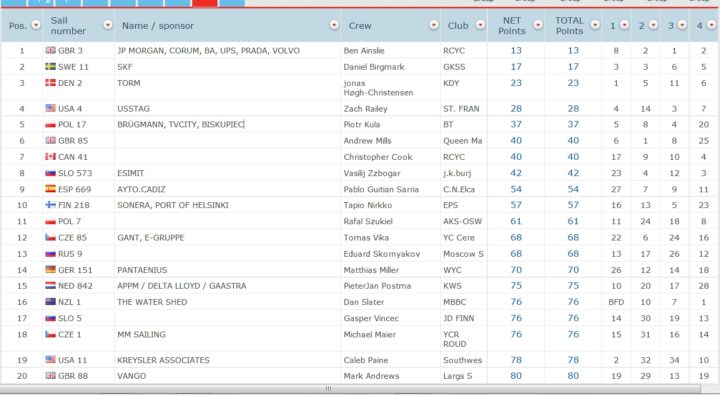Sort by the NET Points header
Screen dimensions: 720x395
tap(512, 26)
